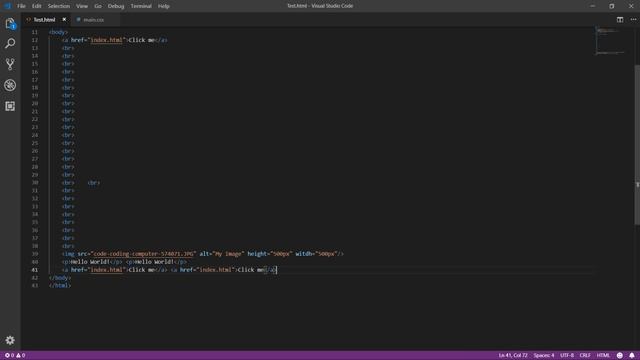Click the editor vertical scrollbar
640x360 pixels.
[637, 144]
